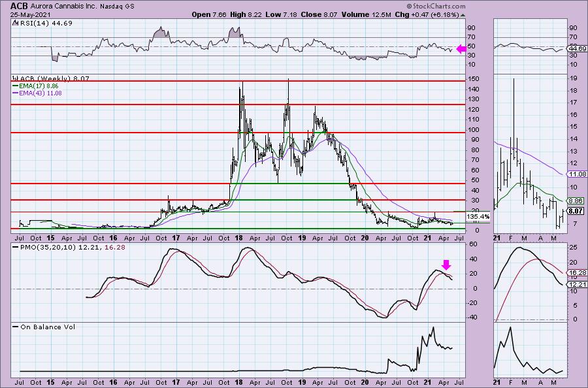Select the ACB ticker symbol in header

tap(18, 6)
